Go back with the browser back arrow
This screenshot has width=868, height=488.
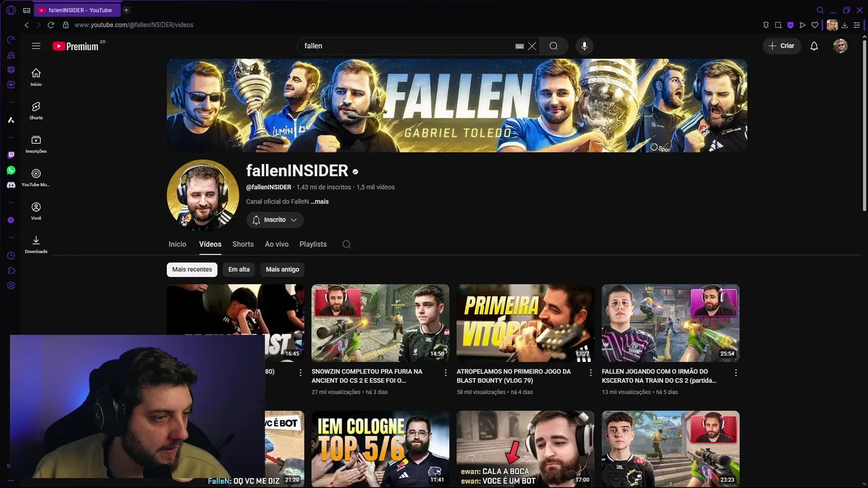[x=26, y=25]
